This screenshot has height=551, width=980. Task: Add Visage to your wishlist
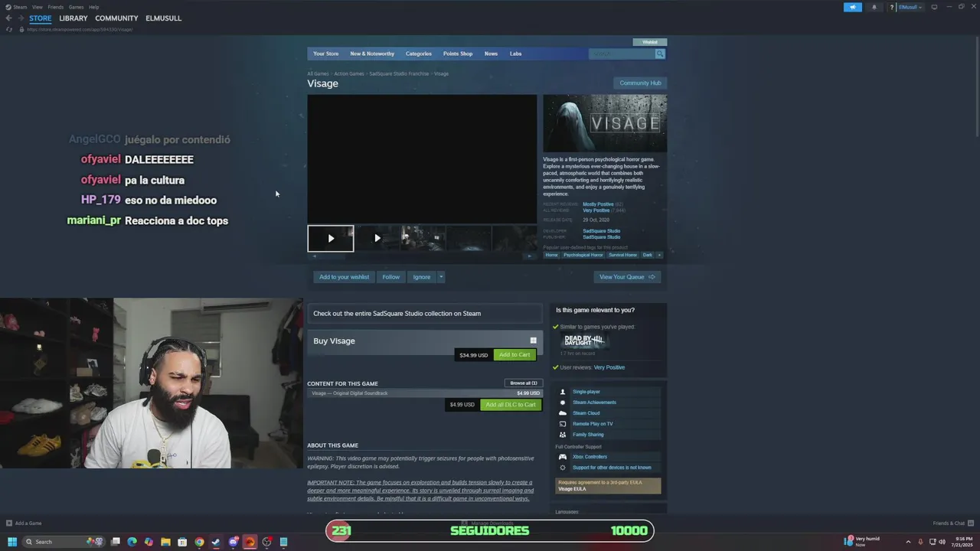344,277
